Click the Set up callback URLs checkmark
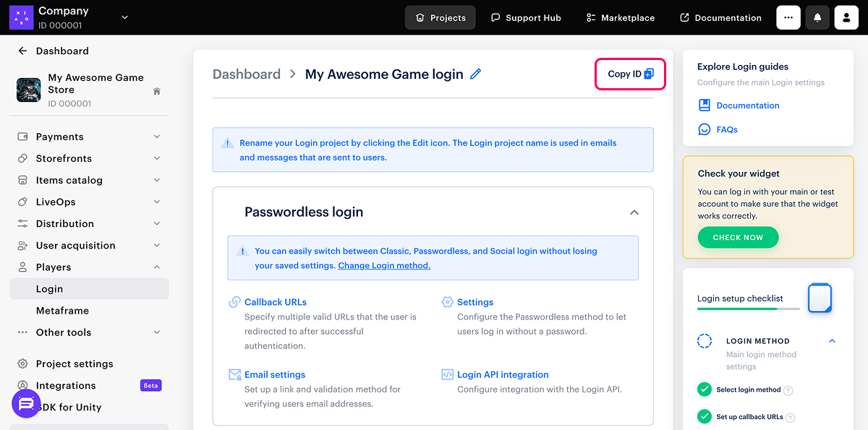This screenshot has height=430, width=868. point(704,416)
